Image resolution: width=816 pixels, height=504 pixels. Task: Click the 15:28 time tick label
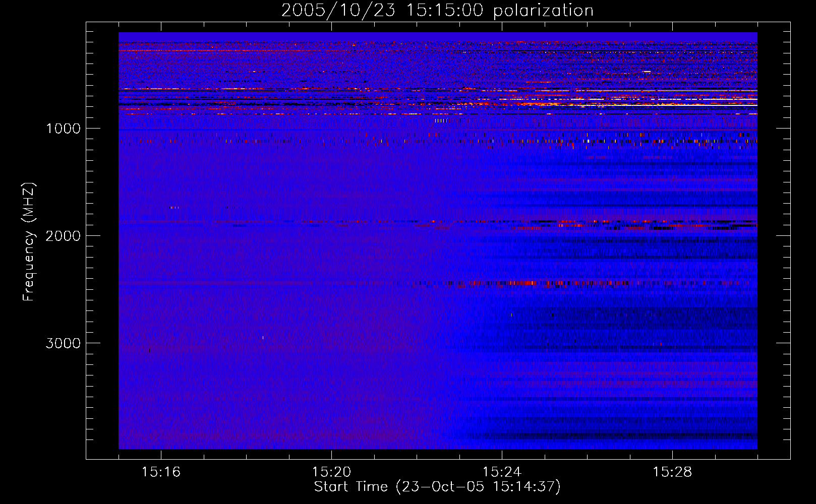pyautogui.click(x=672, y=472)
